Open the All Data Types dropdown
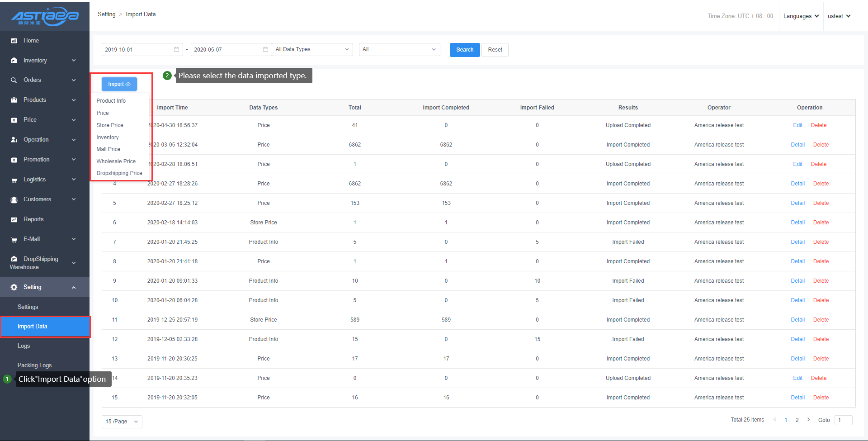 point(313,49)
